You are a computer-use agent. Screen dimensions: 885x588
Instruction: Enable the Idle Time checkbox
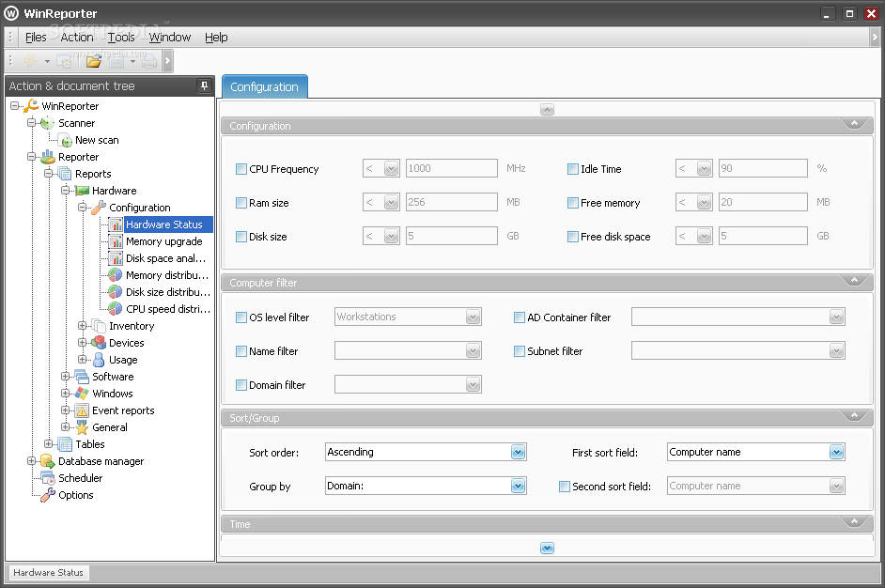click(x=573, y=169)
